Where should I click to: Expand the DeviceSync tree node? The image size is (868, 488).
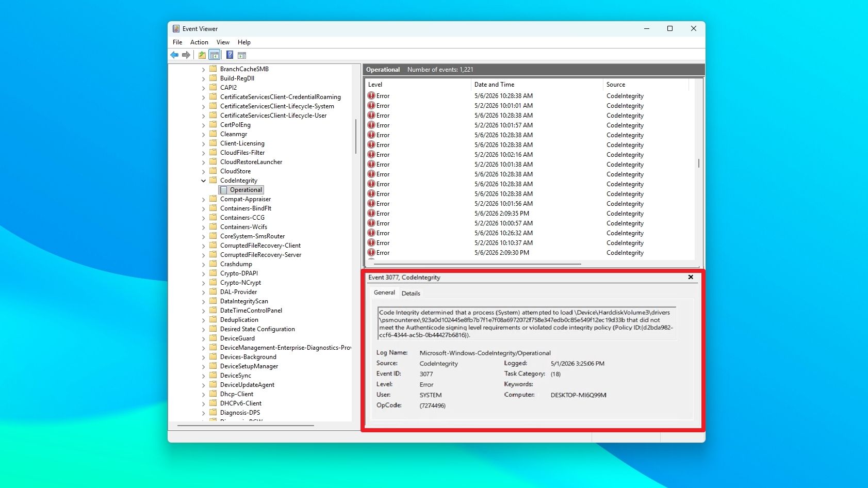pyautogui.click(x=203, y=376)
